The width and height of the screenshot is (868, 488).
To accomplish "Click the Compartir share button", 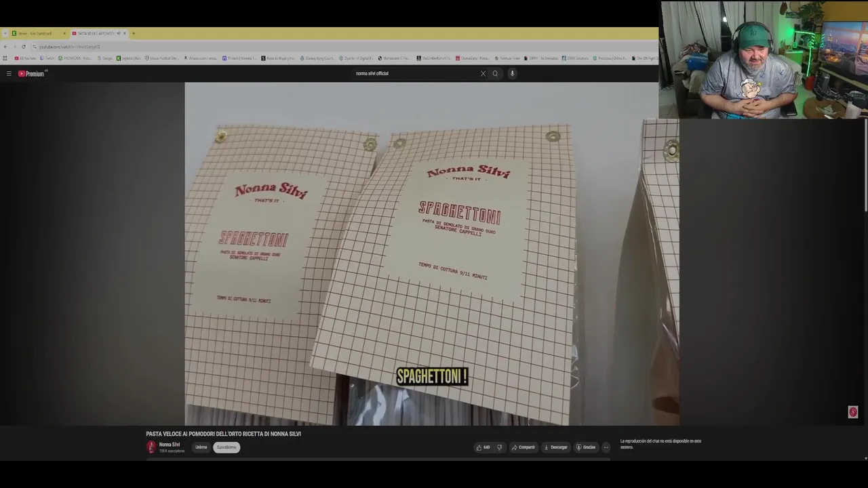I will 523,447.
